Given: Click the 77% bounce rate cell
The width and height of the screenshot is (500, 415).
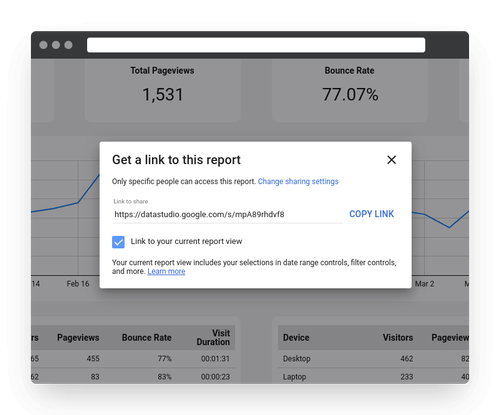Looking at the screenshot, I should point(165,359).
